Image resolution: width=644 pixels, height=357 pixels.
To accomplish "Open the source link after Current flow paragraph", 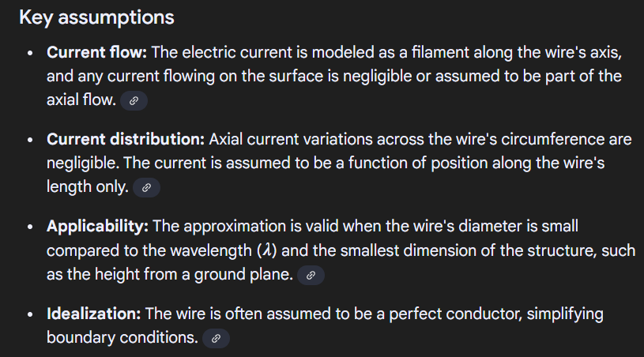I will 134,101.
